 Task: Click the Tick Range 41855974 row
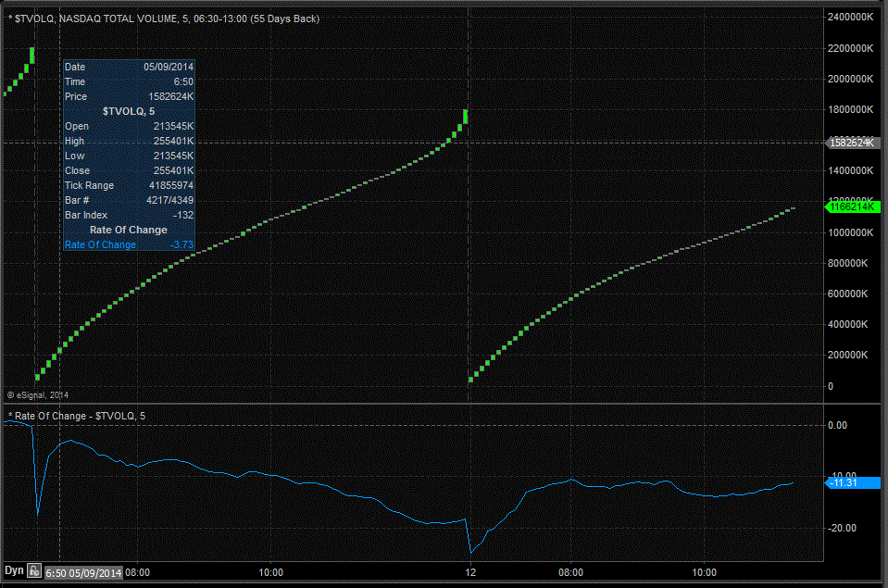[x=129, y=185]
